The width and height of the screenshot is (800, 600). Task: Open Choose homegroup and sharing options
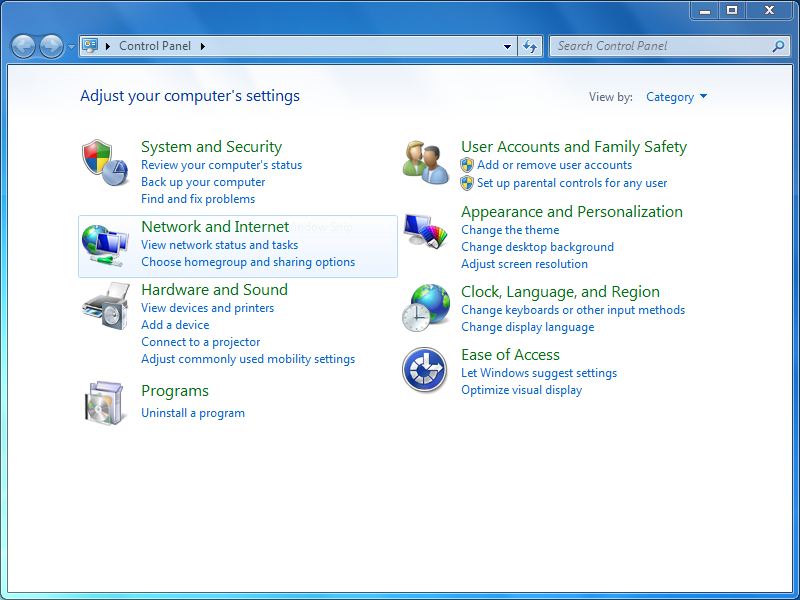248,262
